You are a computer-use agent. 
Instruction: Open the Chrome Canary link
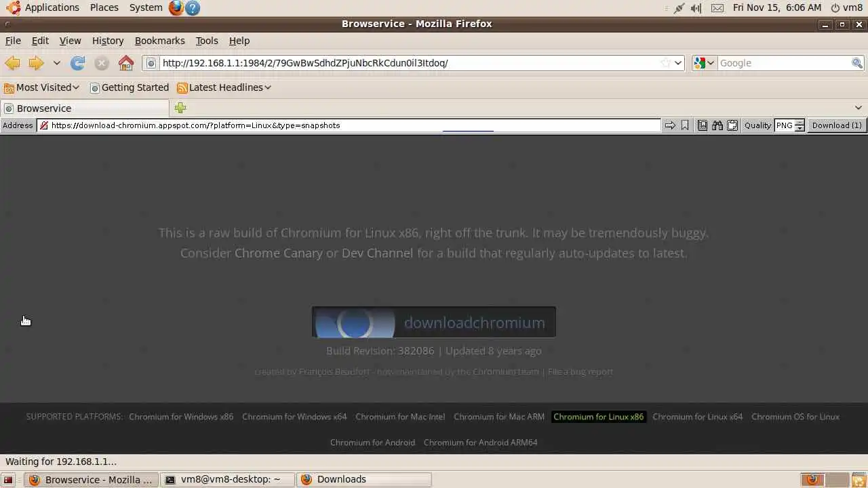[x=279, y=253]
